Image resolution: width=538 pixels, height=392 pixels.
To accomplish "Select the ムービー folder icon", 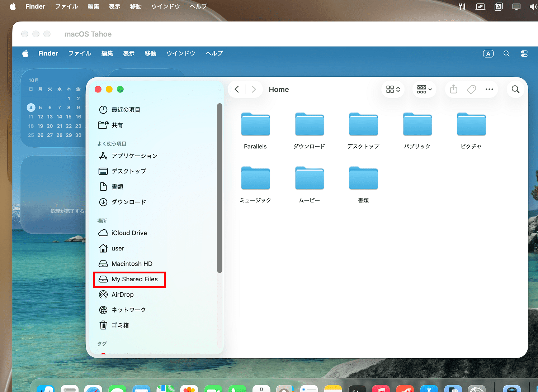I will pos(310,178).
